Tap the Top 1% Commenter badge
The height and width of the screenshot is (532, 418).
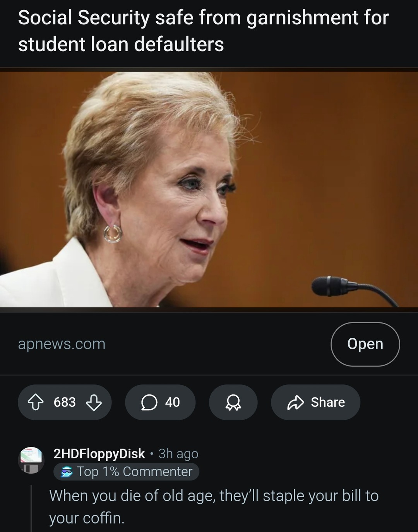[x=126, y=472]
